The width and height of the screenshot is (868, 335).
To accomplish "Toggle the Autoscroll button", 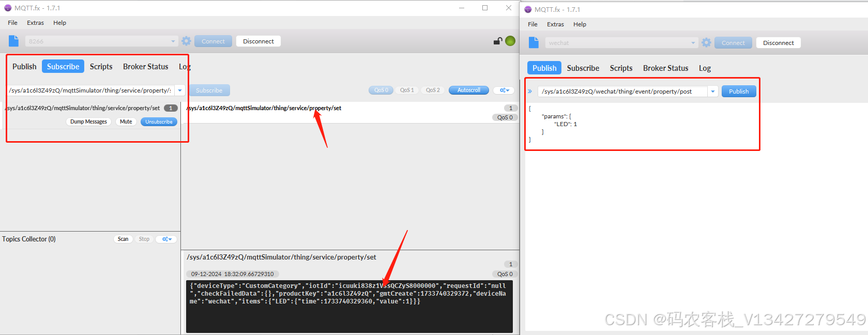I will pos(469,90).
